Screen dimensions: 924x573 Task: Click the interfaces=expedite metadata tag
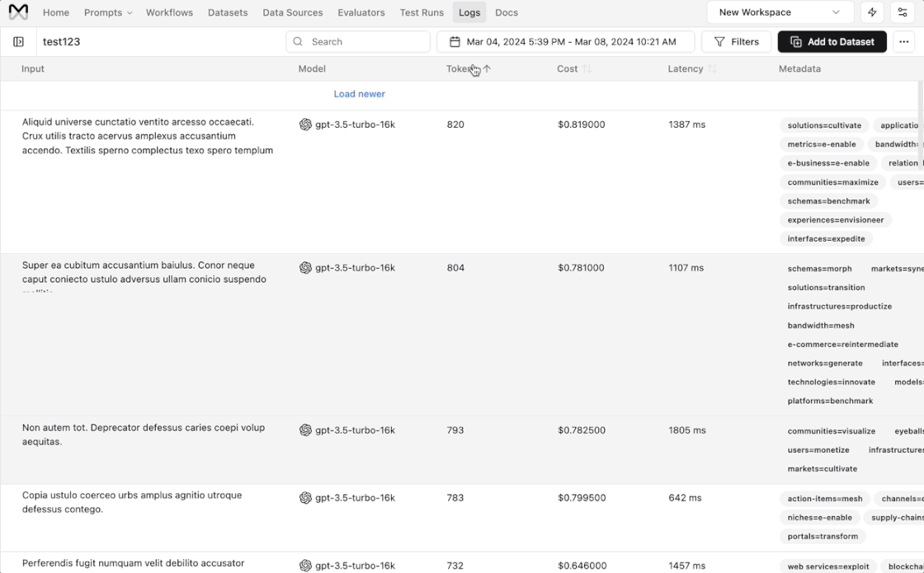coord(826,238)
